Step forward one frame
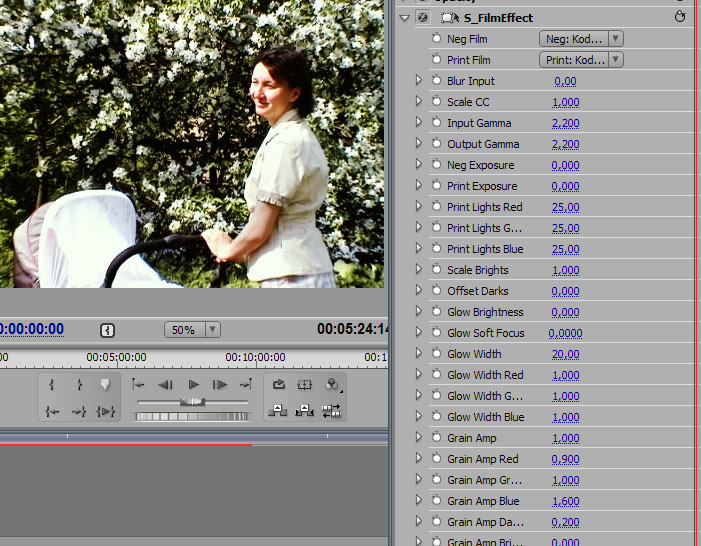Viewport: 701px width, 546px height. pyautogui.click(x=220, y=385)
